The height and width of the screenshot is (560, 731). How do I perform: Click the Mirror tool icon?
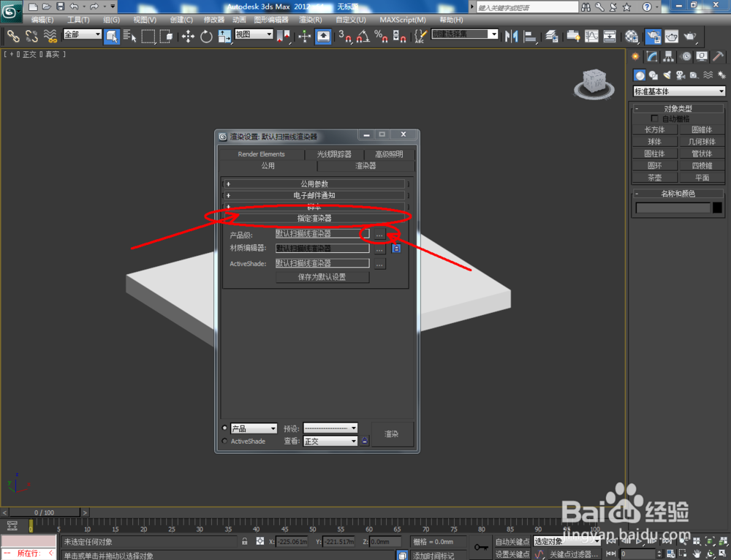(512, 36)
